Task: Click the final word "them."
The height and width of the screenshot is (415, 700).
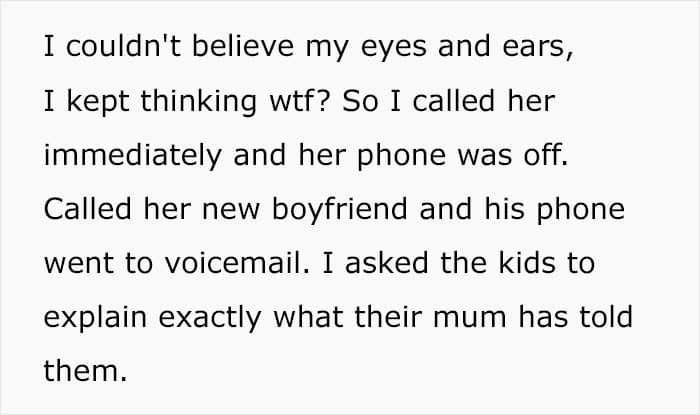Action: 85,371
